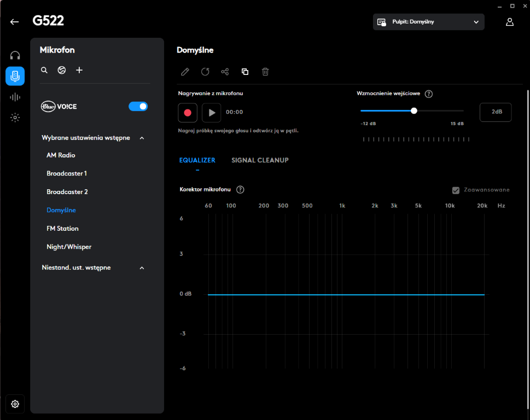Collapse Wybrane ustawienia wstępne section
Image resolution: width=530 pixels, height=420 pixels.
click(x=142, y=138)
